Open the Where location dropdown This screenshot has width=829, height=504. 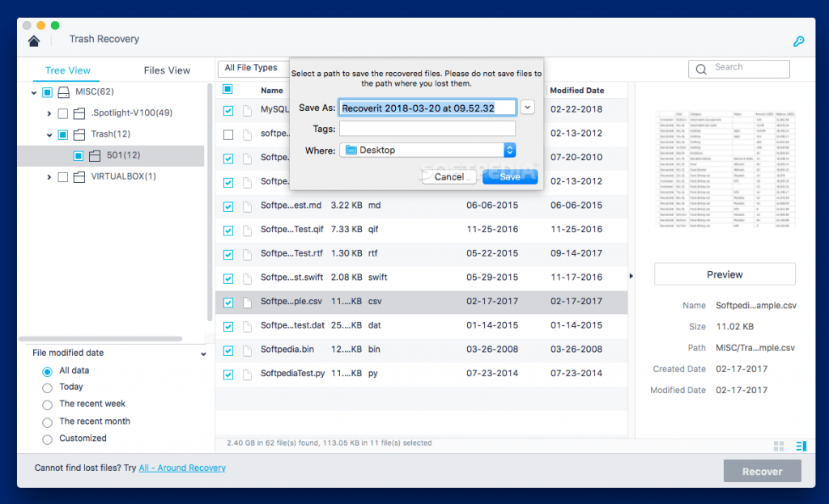[427, 150]
